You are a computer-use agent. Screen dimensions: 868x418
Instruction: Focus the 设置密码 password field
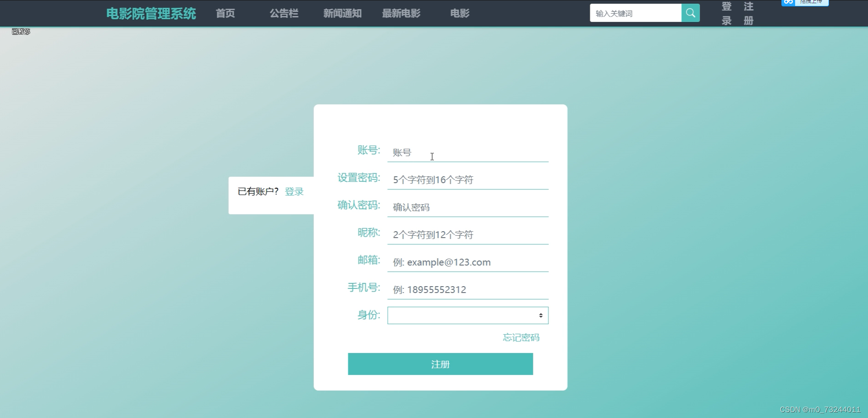click(468, 180)
